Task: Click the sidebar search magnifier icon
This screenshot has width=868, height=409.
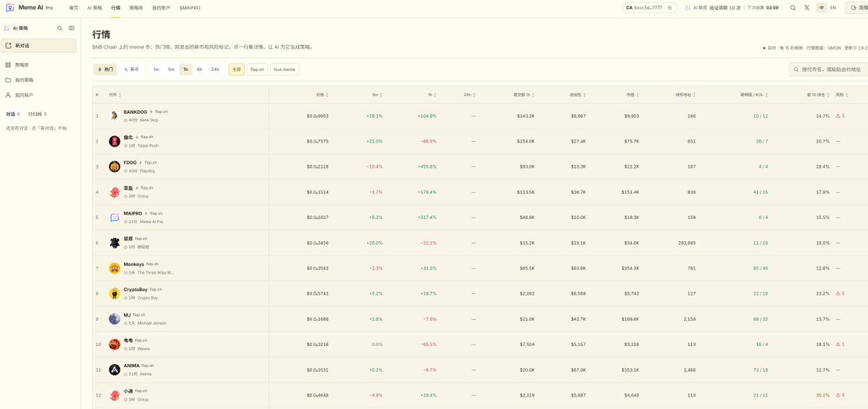Action: 60,28
